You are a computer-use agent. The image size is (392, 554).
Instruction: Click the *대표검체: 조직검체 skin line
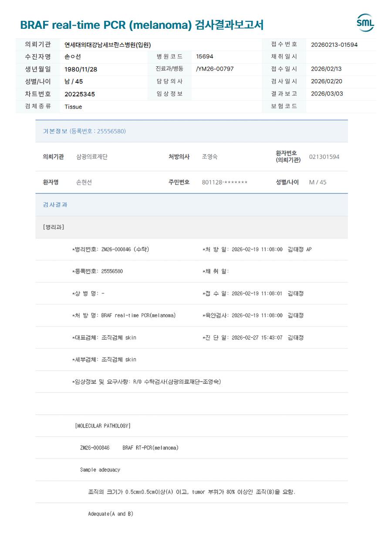pyautogui.click(x=104, y=337)
